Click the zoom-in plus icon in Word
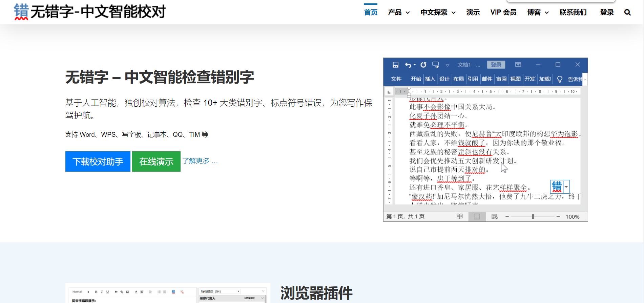The height and width of the screenshot is (303, 644). (558, 217)
